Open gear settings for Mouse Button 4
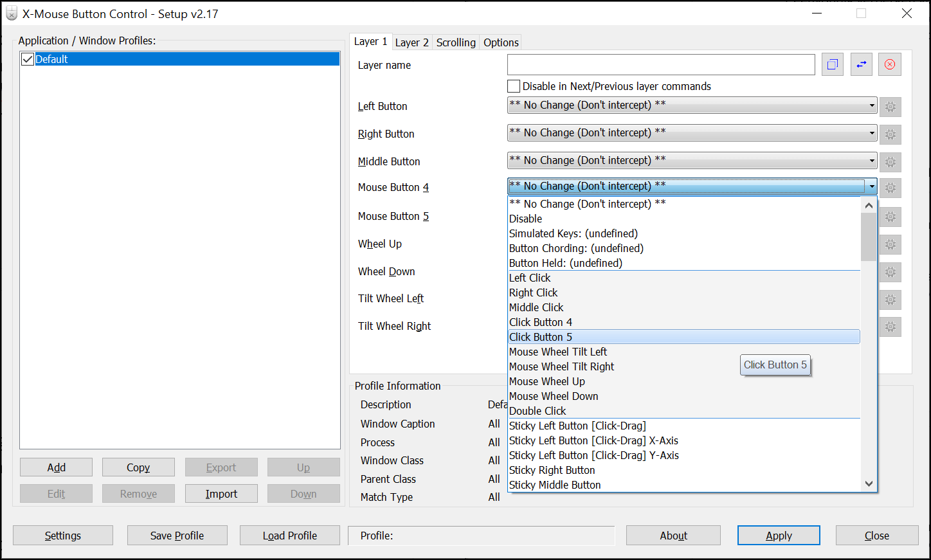This screenshot has height=560, width=931. pos(890,188)
